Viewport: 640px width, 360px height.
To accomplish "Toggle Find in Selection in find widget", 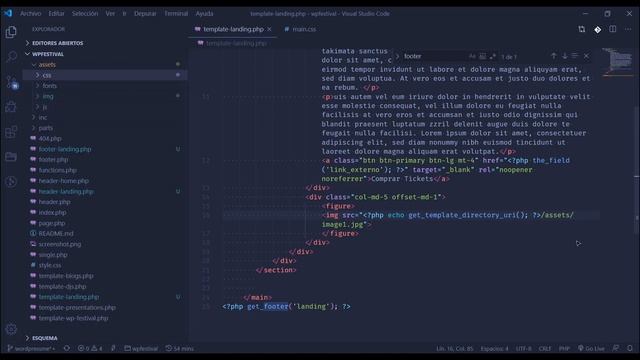I will click(x=575, y=56).
